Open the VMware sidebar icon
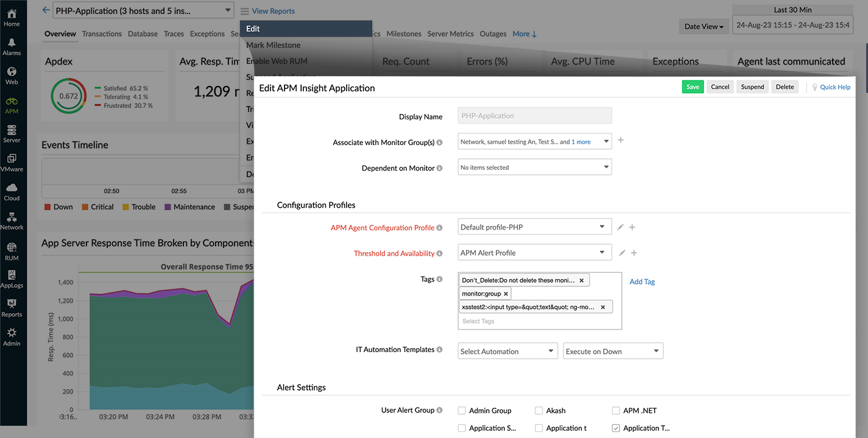 pos(12,162)
